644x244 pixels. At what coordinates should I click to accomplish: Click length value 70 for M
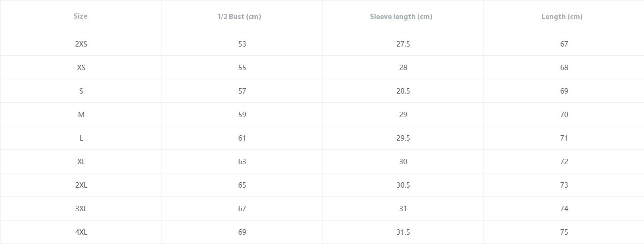(564, 115)
